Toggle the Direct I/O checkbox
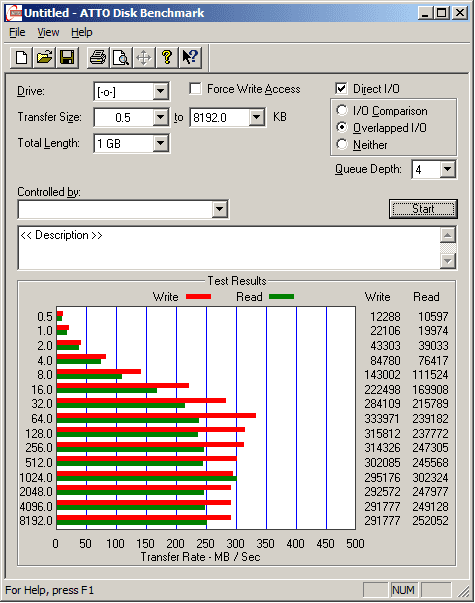This screenshot has width=475, height=603. pos(341,89)
